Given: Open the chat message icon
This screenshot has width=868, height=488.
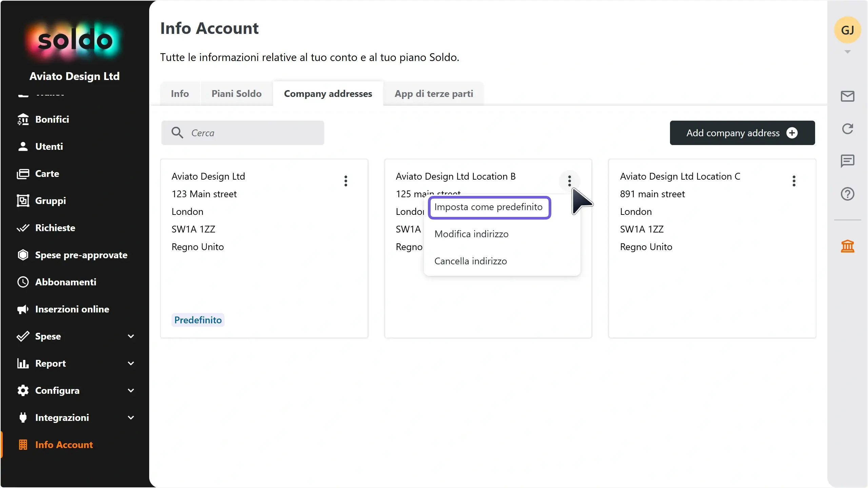Looking at the screenshot, I should (x=847, y=161).
